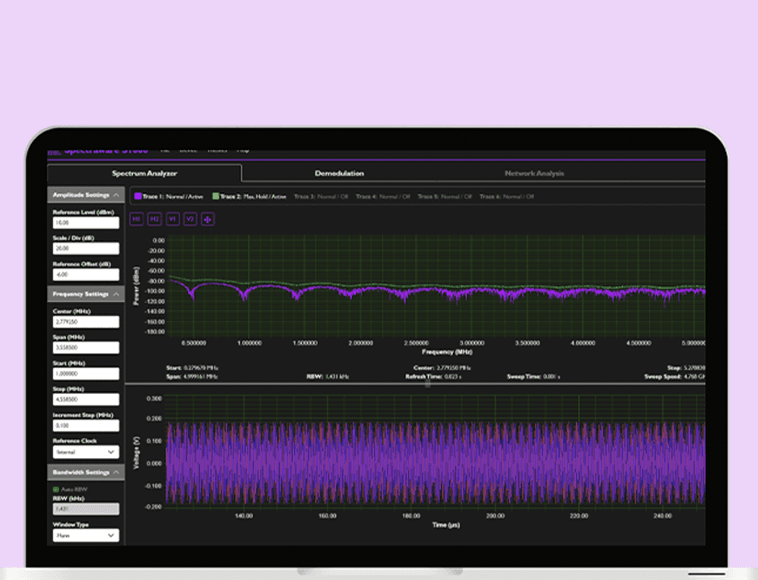The image size is (758, 580).
Task: Toggle the Auto RBW checkbox
Action: click(56, 489)
